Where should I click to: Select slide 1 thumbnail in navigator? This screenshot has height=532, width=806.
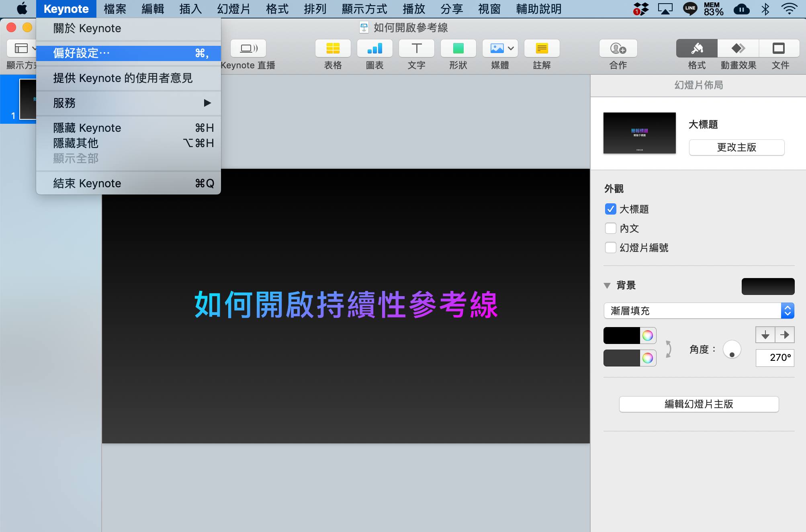(x=28, y=99)
